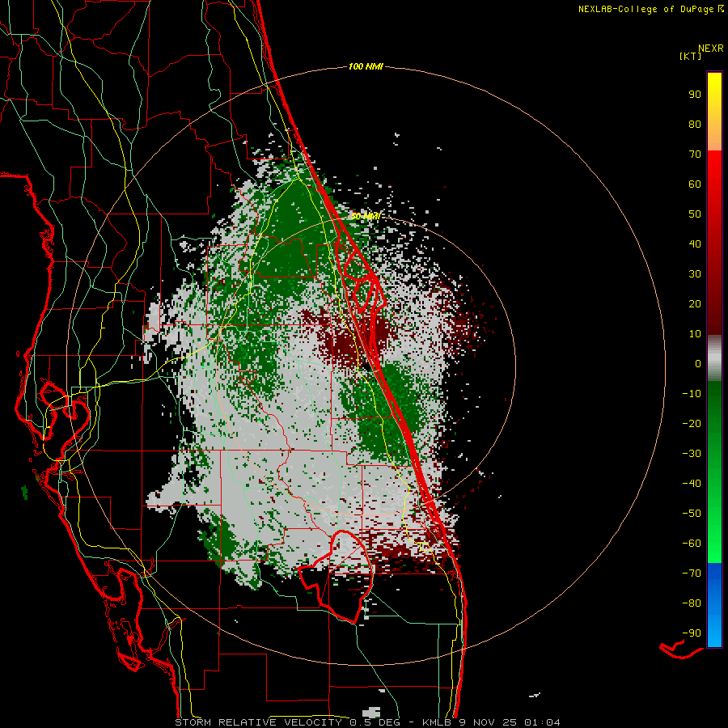Screen dimensions: 728x728
Task: Click the 50 knot scale label
Action: [695, 214]
